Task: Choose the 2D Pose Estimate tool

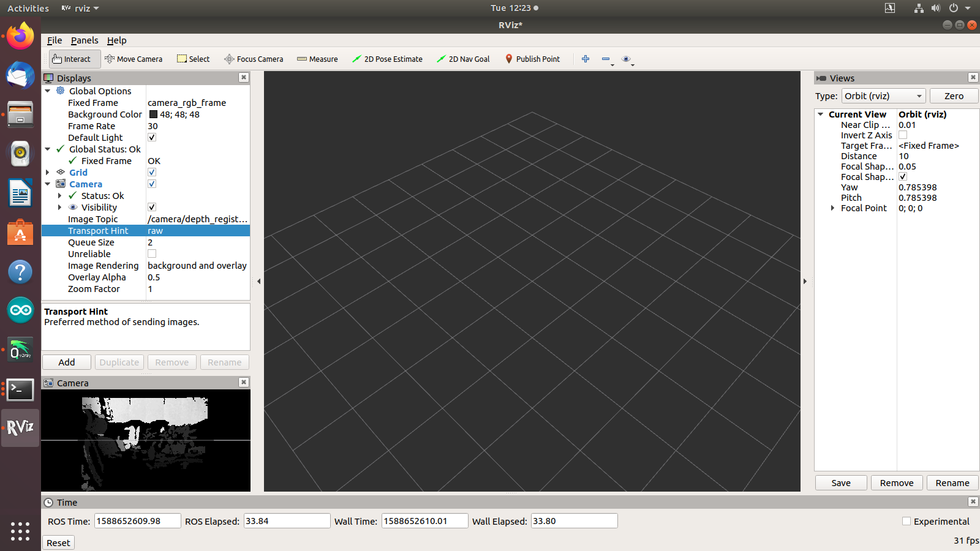Action: 387,59
